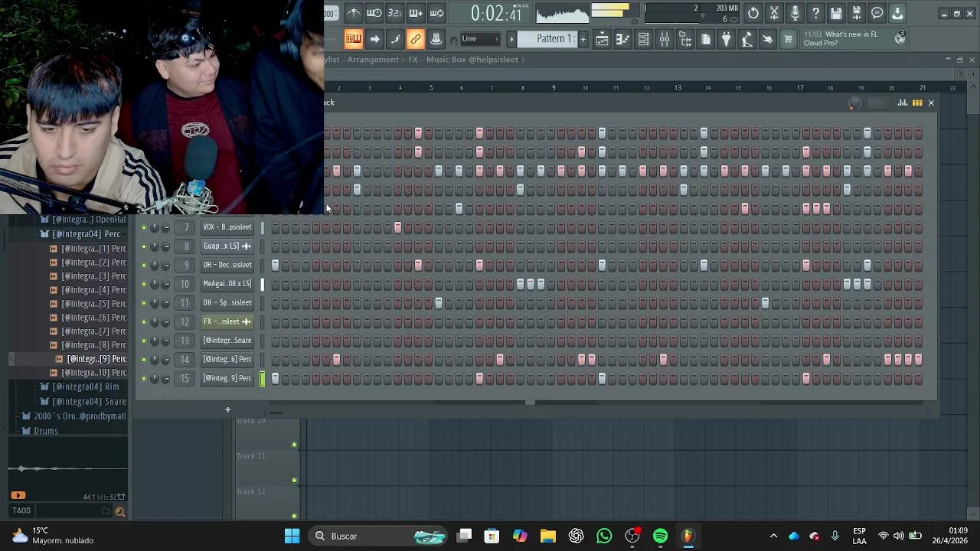Image resolution: width=980 pixels, height=551 pixels.
Task: Open the help question mark icon
Action: click(815, 13)
